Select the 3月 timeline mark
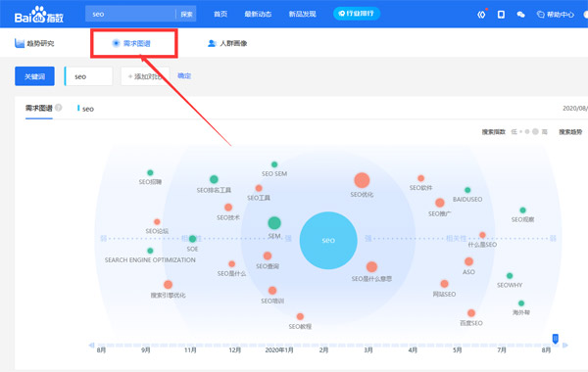Image resolution: width=588 pixels, height=372 pixels. coord(368,349)
